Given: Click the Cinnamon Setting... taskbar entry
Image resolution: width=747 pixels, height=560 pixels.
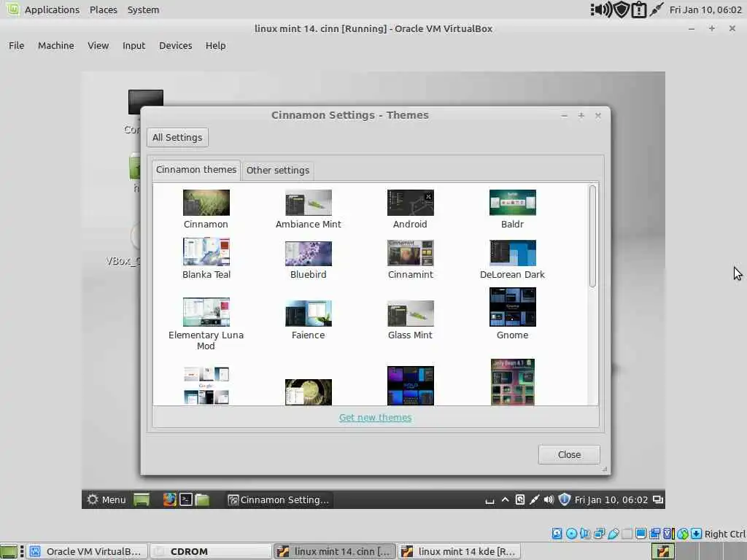Looking at the screenshot, I should pyautogui.click(x=279, y=499).
